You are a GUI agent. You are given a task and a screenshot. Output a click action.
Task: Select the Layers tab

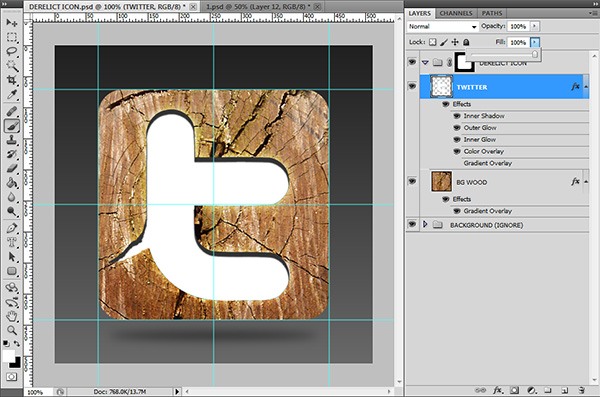coord(420,13)
